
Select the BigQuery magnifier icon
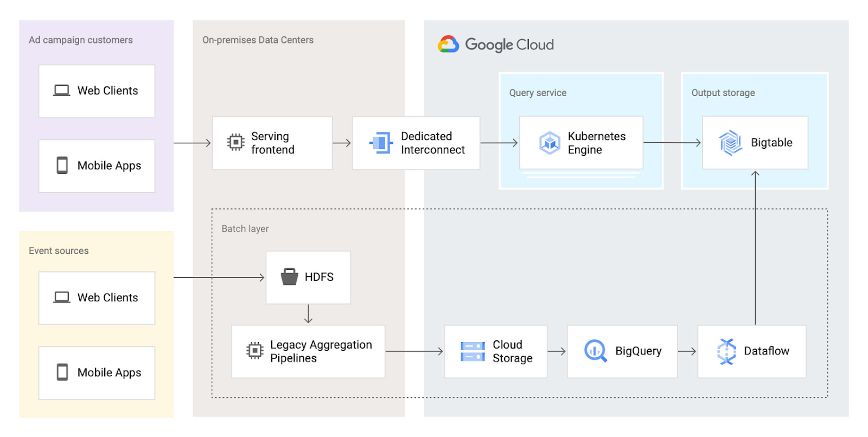coord(595,351)
